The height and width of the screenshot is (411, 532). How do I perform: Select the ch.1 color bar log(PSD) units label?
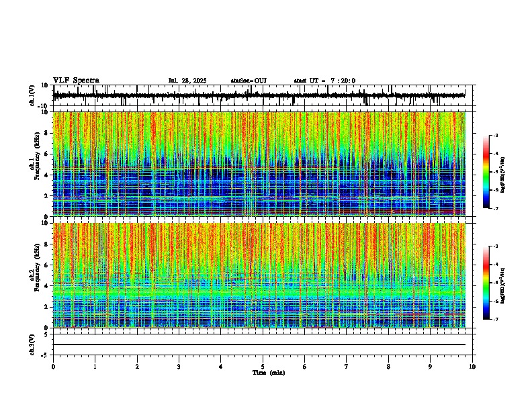503,175
